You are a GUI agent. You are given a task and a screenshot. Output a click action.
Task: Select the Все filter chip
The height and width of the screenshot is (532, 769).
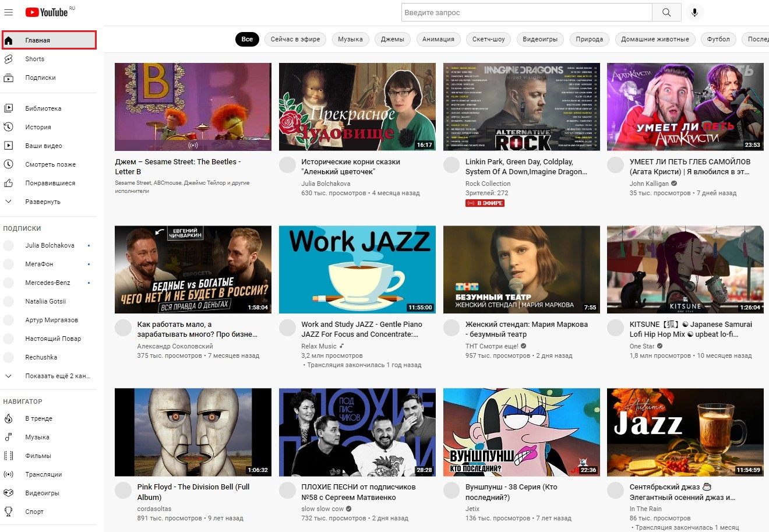(247, 39)
